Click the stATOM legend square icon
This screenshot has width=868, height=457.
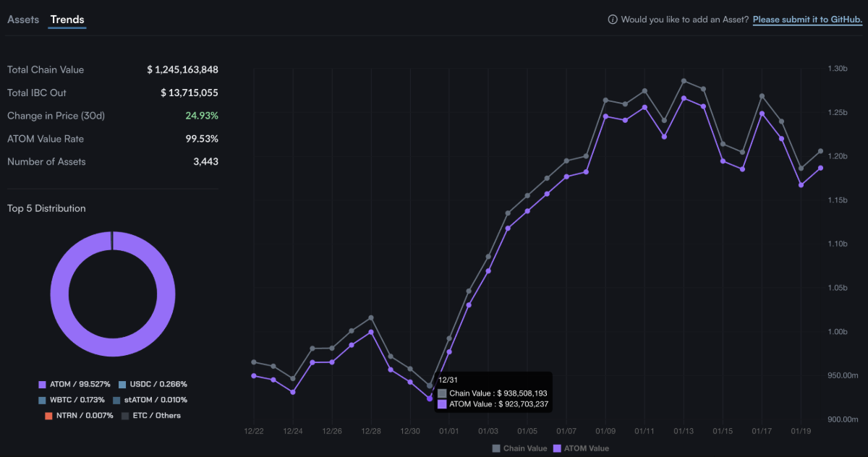116,400
